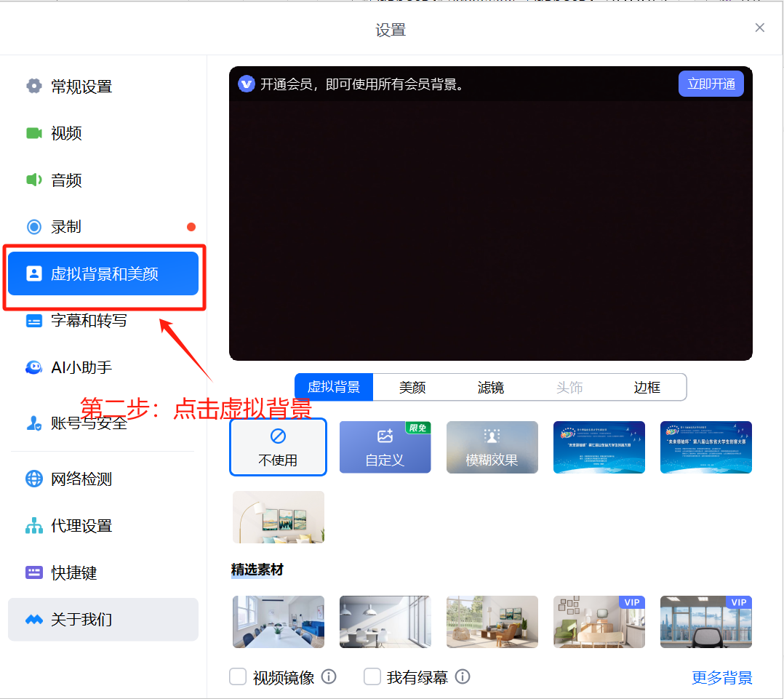Image resolution: width=784 pixels, height=699 pixels.
Task: Open the 边框 tab
Action: coord(647,388)
